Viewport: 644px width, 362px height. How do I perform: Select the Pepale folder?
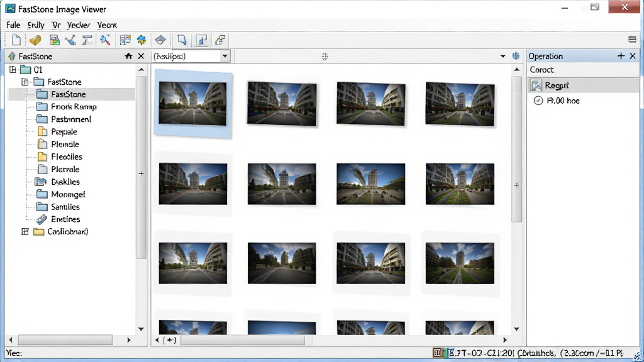[64, 132]
